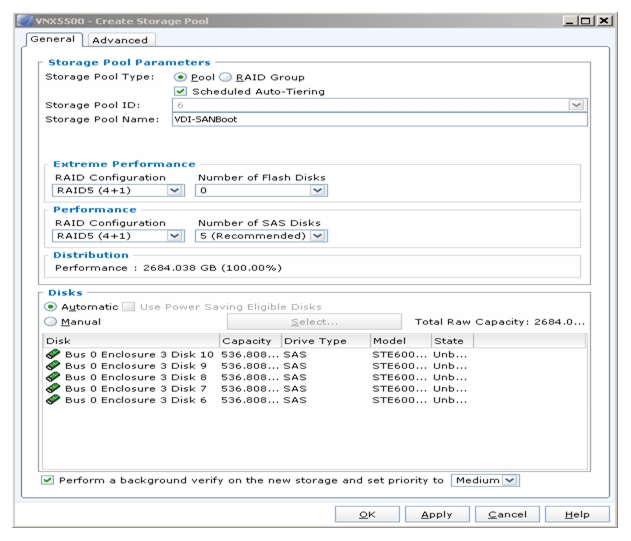
Task: Open Extreme Performance RAID Configuration dropdown
Action: click(174, 190)
